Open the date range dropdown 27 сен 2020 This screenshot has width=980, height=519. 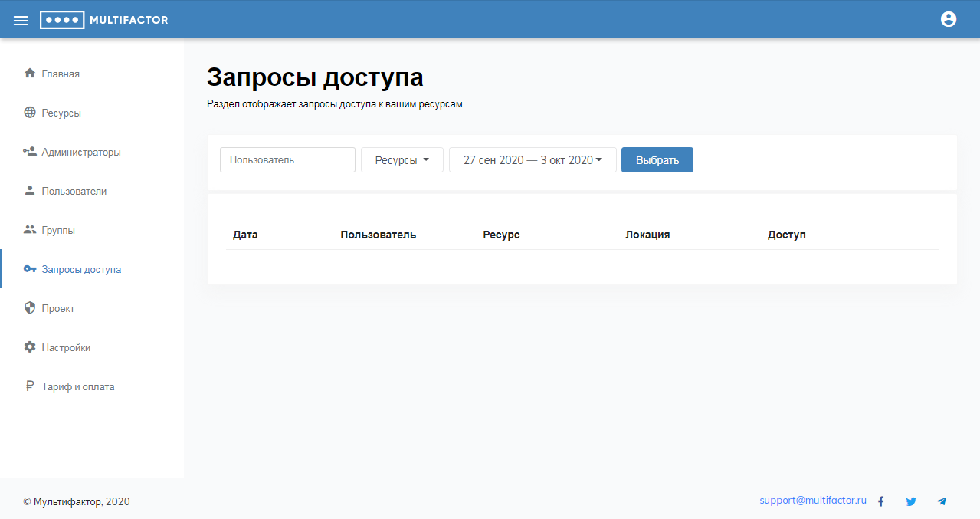[533, 160]
